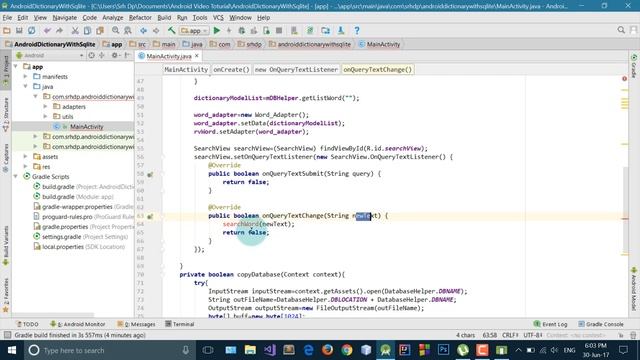Screen dimensions: 640x360
Task: Open the Event Log panel
Action: coord(551,324)
